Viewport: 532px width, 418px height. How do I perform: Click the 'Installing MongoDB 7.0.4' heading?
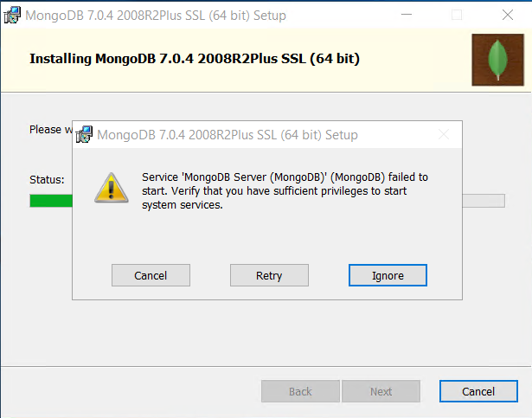[195, 59]
